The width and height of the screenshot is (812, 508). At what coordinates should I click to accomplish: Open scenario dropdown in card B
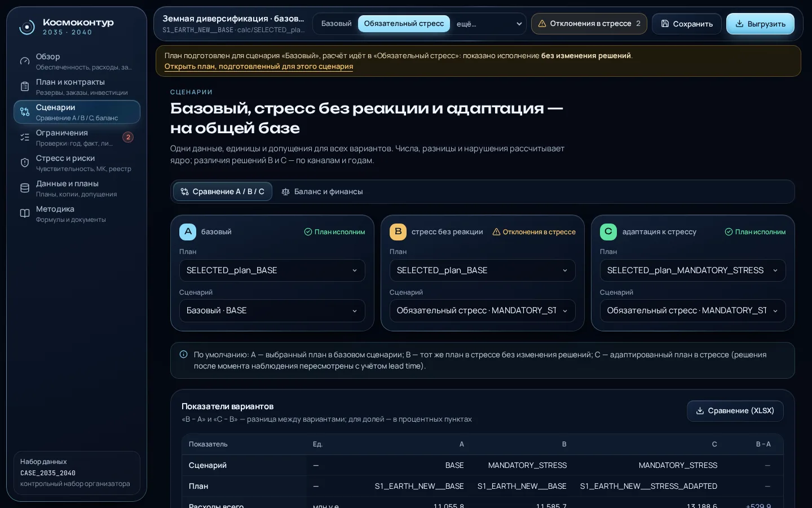point(482,311)
